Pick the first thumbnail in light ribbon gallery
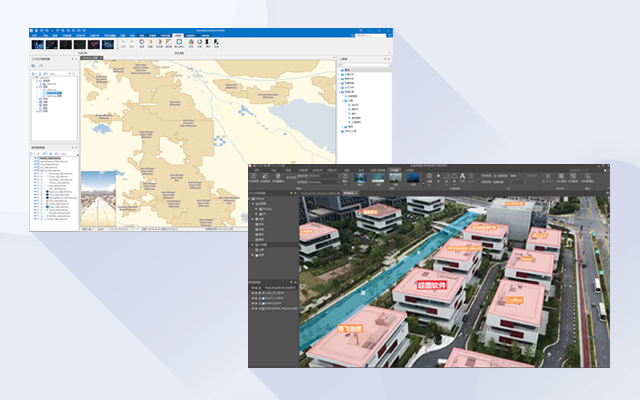Viewport: 640px width, 400px height. tap(38, 44)
